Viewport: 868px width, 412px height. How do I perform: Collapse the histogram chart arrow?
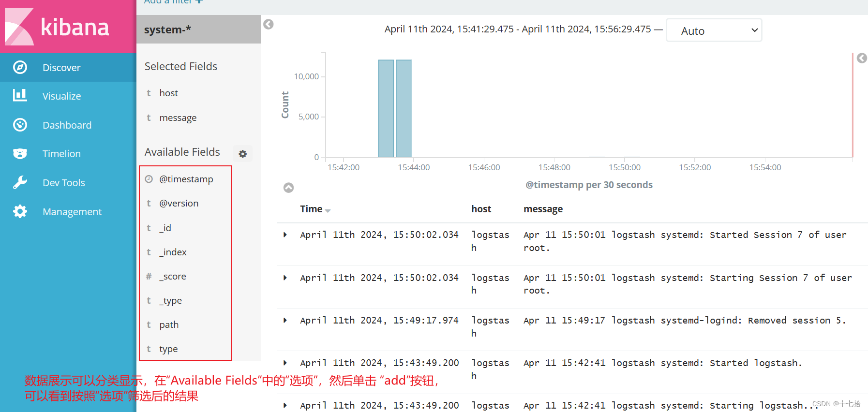(288, 188)
